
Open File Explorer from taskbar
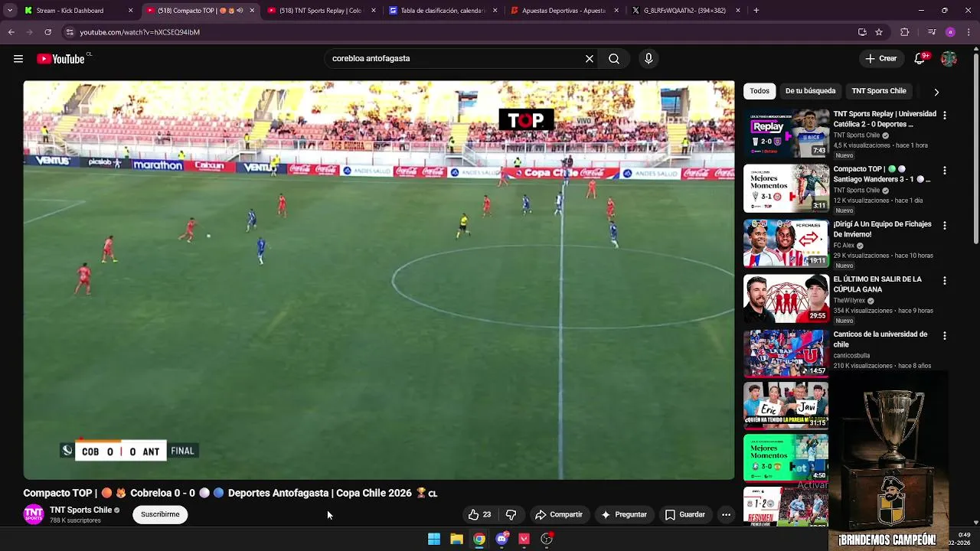[456, 539]
